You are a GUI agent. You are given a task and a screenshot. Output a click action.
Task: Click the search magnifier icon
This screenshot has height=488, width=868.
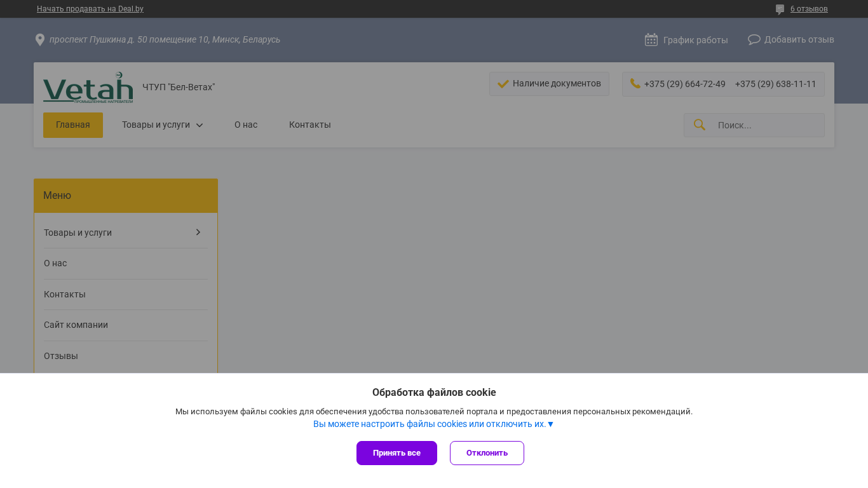(700, 125)
